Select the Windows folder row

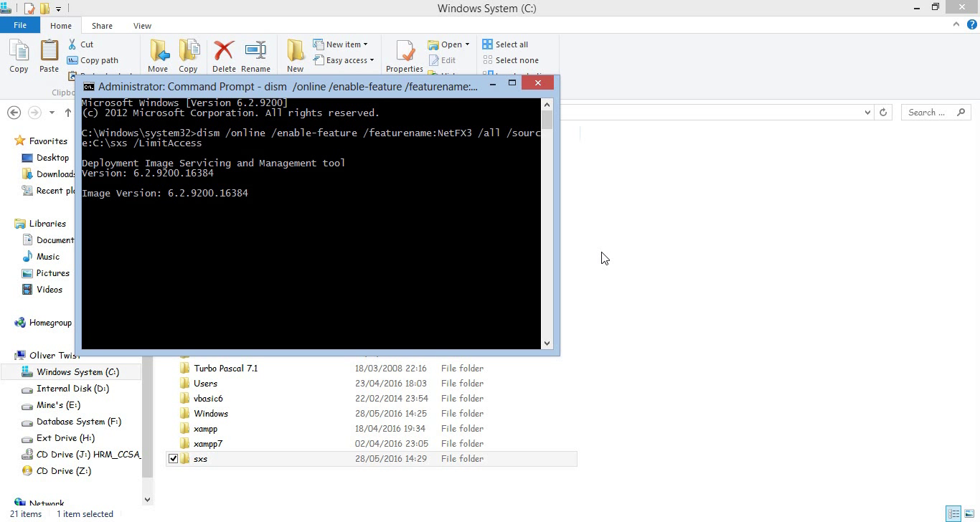click(372, 414)
